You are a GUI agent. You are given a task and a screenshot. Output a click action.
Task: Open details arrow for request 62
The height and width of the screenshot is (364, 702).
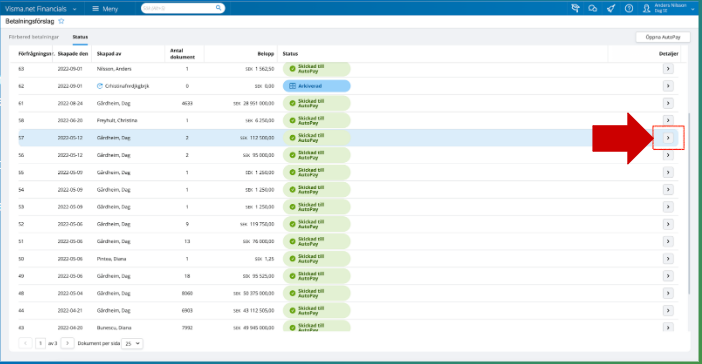pyautogui.click(x=668, y=86)
